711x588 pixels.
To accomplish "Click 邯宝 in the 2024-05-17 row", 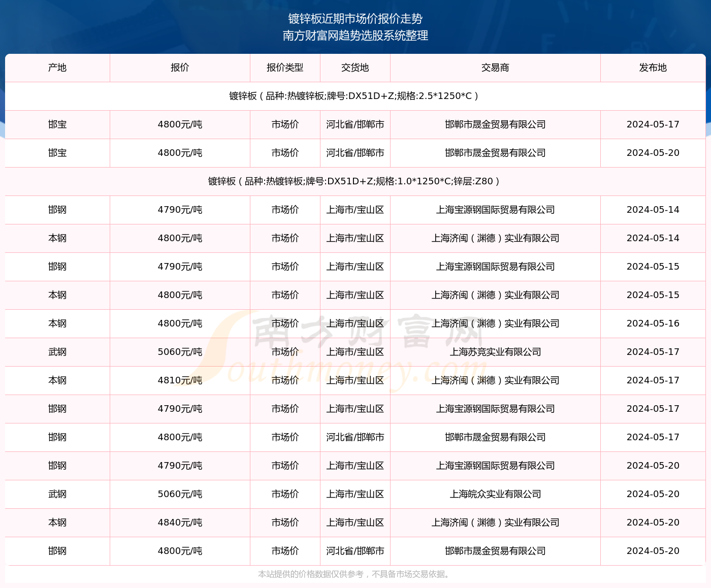I will (57, 124).
